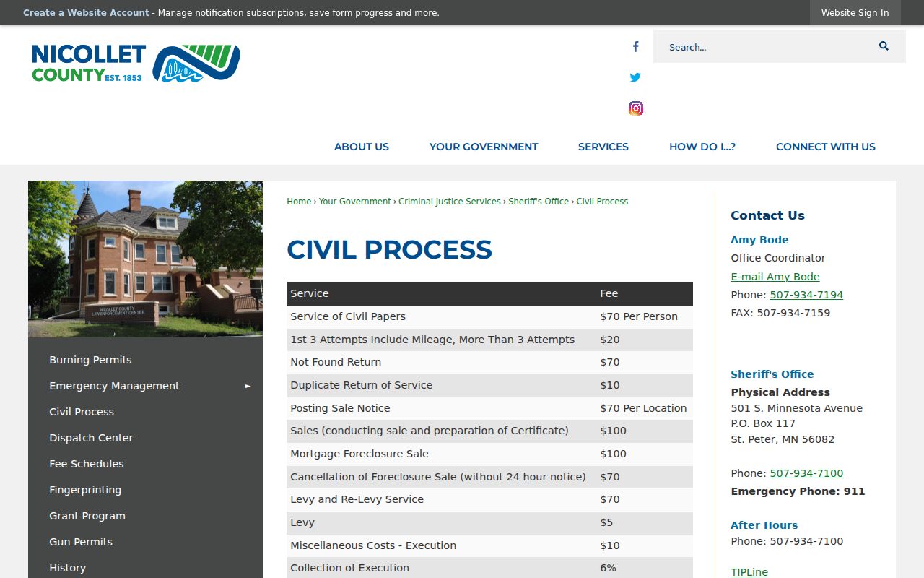Open the How Do I...? menu
The image size is (924, 578).
coord(702,147)
